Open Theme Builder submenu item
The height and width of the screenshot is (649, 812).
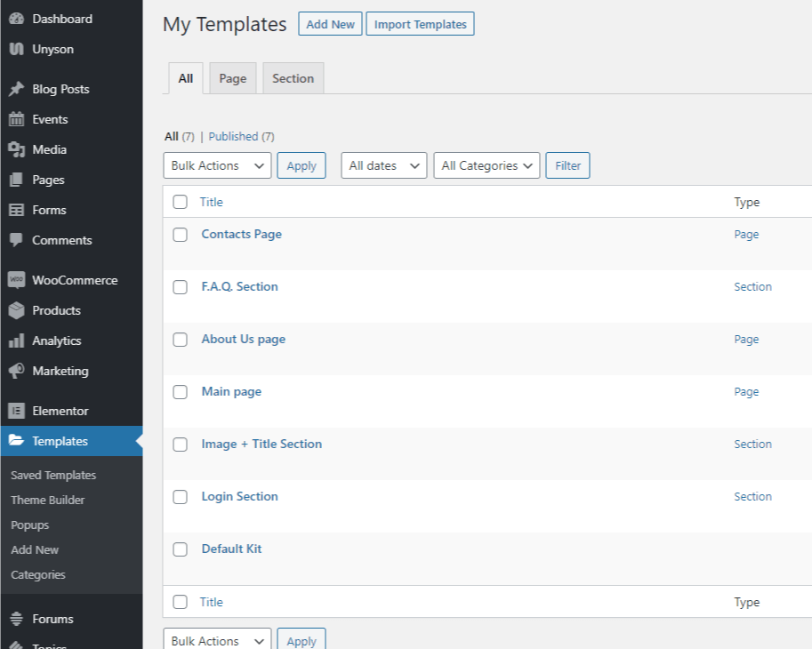tap(48, 500)
